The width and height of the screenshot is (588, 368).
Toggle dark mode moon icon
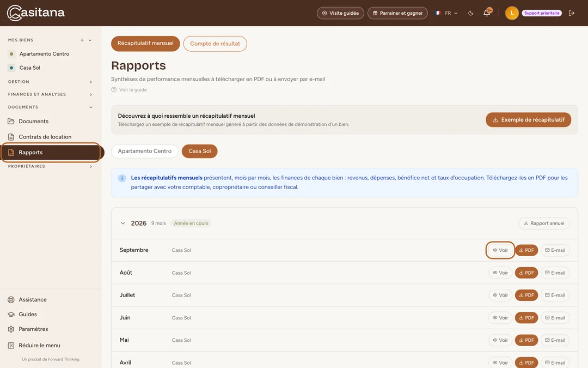coord(470,13)
